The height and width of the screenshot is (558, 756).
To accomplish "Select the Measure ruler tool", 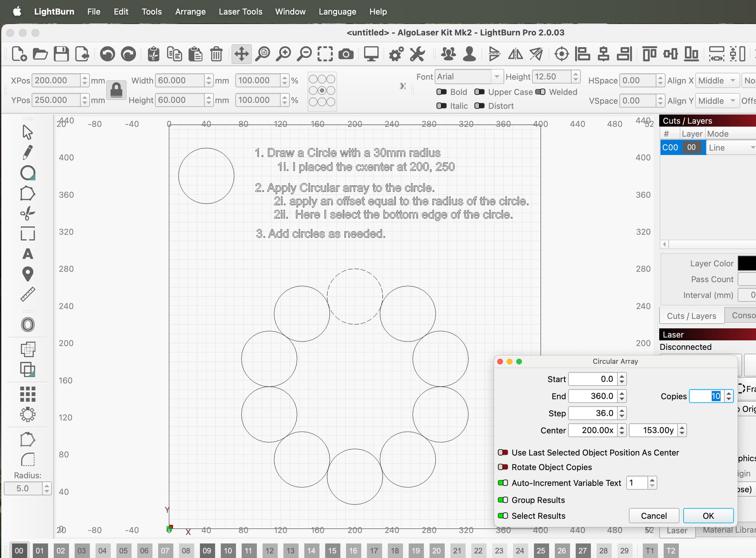I will point(28,294).
